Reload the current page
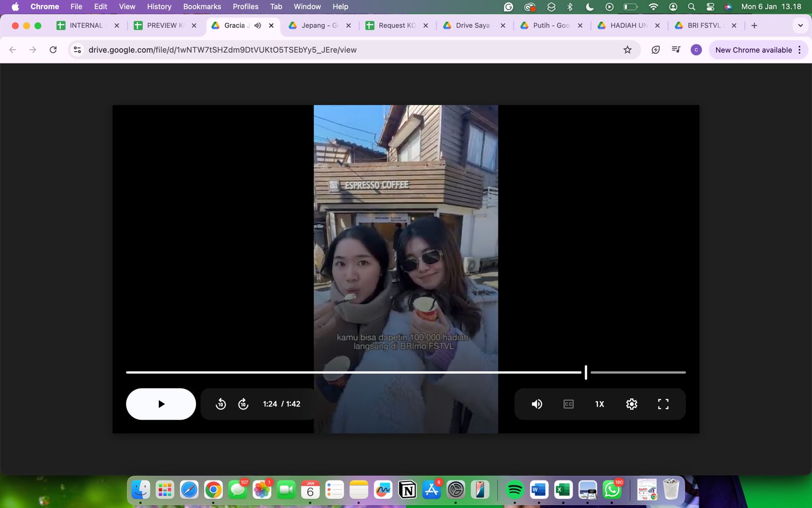The image size is (812, 508). tap(53, 50)
